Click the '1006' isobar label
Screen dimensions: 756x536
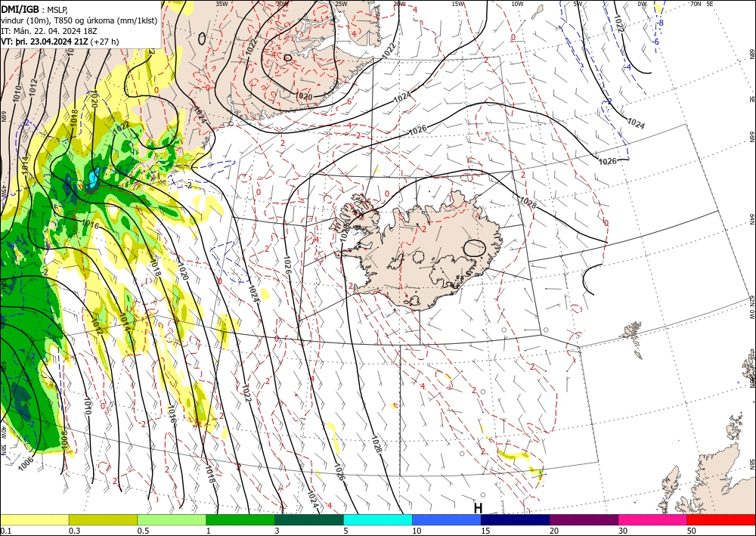(26, 463)
